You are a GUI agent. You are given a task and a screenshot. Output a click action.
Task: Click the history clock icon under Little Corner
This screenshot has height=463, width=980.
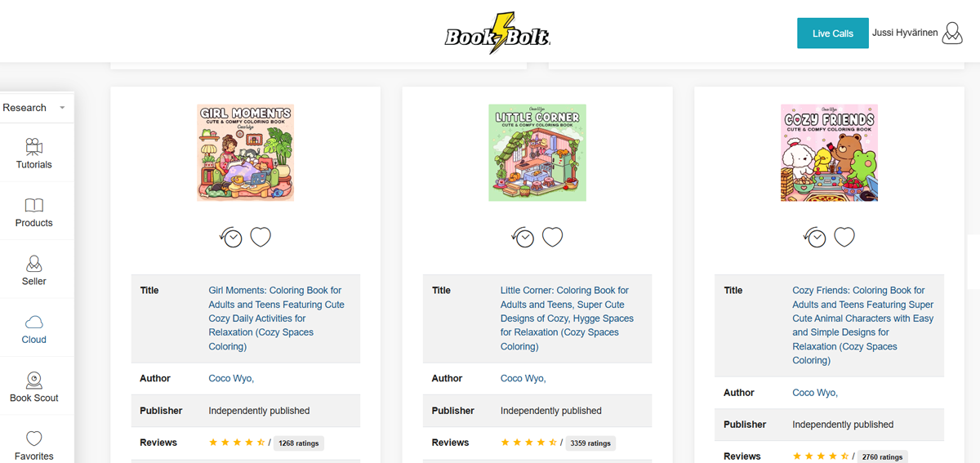(x=523, y=238)
